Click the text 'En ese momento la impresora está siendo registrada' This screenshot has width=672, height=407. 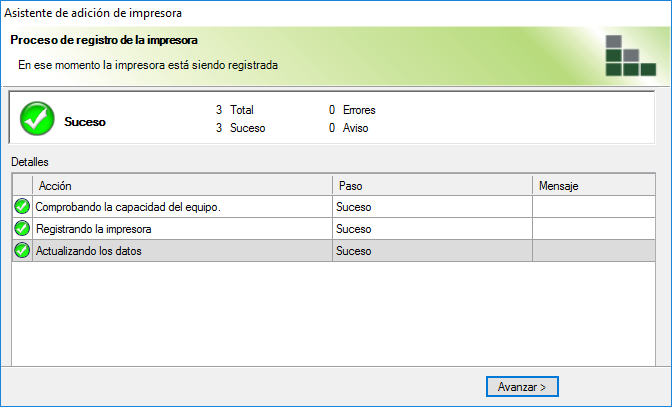[148, 65]
